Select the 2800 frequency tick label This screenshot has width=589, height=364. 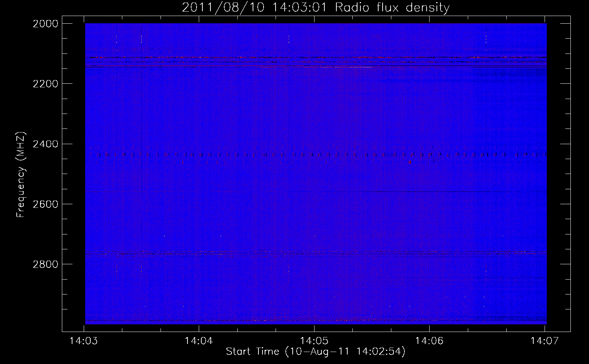(x=46, y=264)
